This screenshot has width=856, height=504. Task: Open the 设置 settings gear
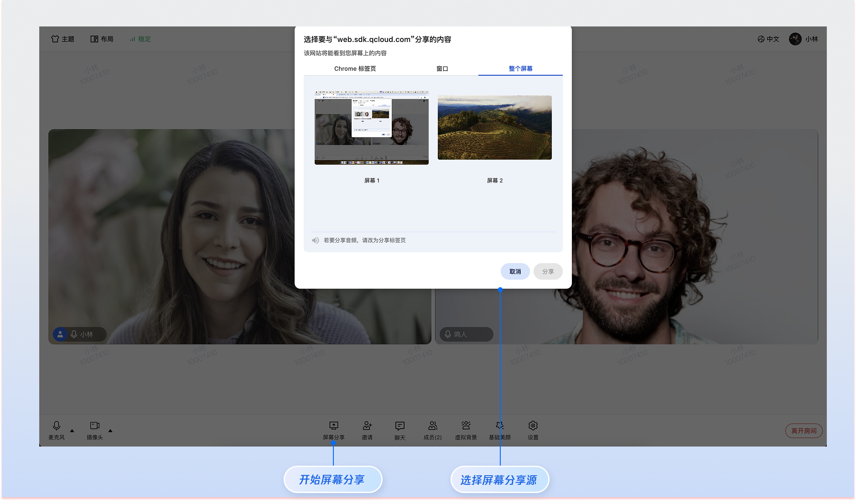click(x=533, y=430)
